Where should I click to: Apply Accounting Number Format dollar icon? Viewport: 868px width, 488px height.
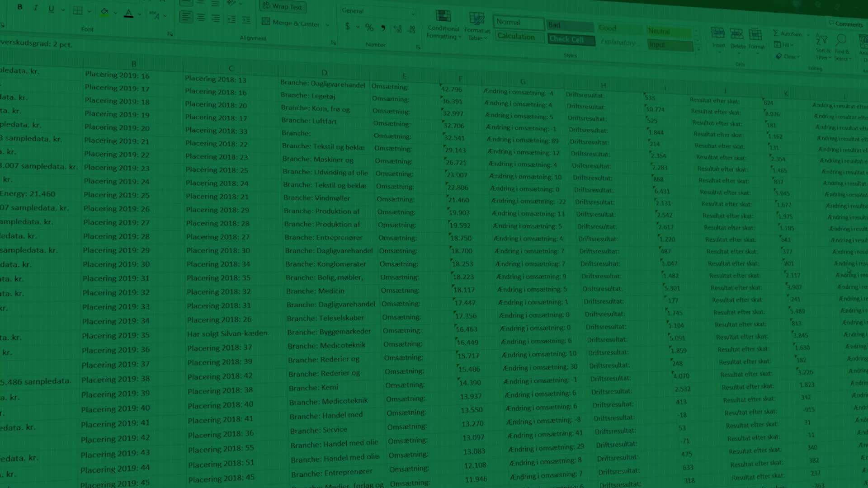point(347,26)
